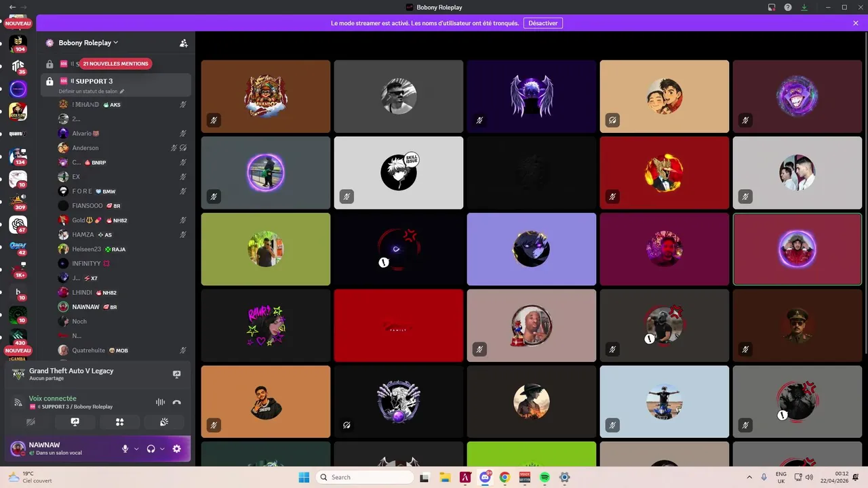868x488 pixels.
Task: Disconnect from voice with hang-up icon
Action: pos(177,402)
